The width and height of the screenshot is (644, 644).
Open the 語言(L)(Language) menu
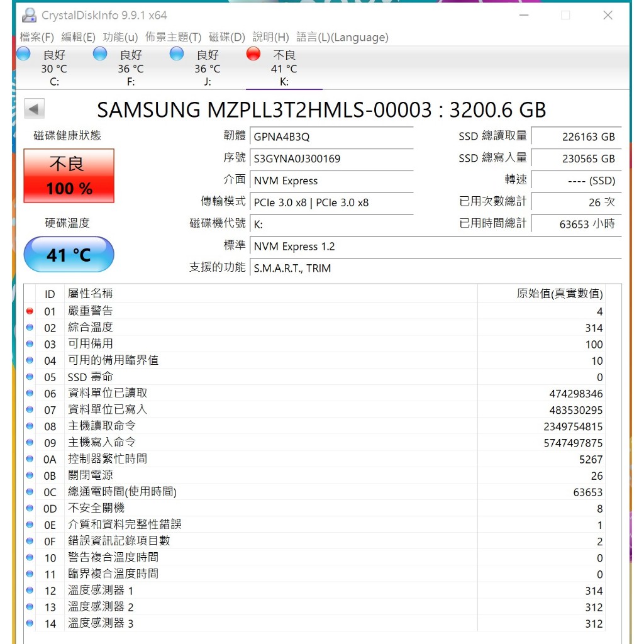pos(342,37)
